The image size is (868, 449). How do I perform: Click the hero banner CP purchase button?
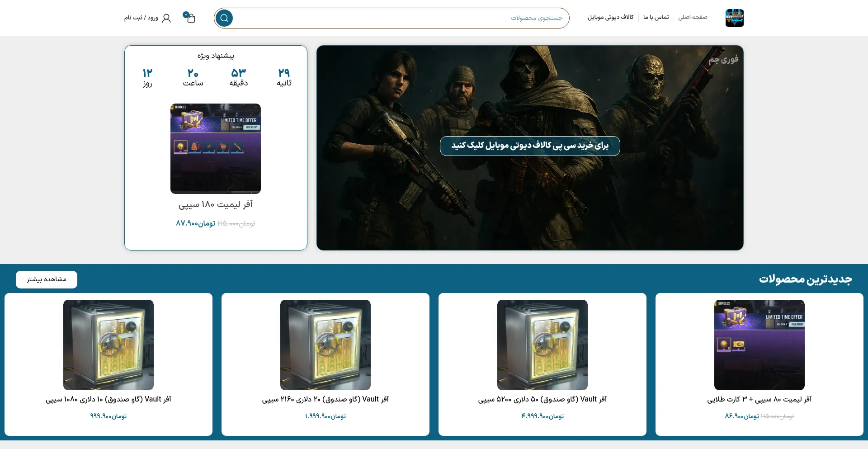530,146
